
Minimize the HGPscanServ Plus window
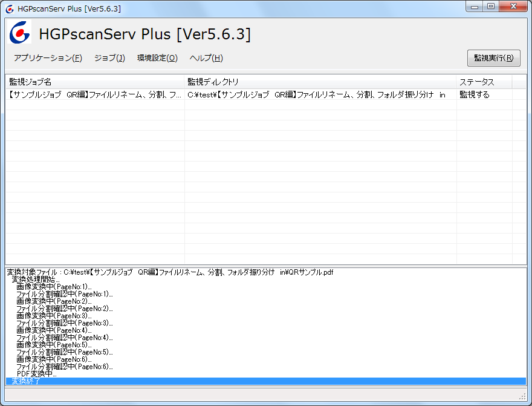click(x=475, y=7)
